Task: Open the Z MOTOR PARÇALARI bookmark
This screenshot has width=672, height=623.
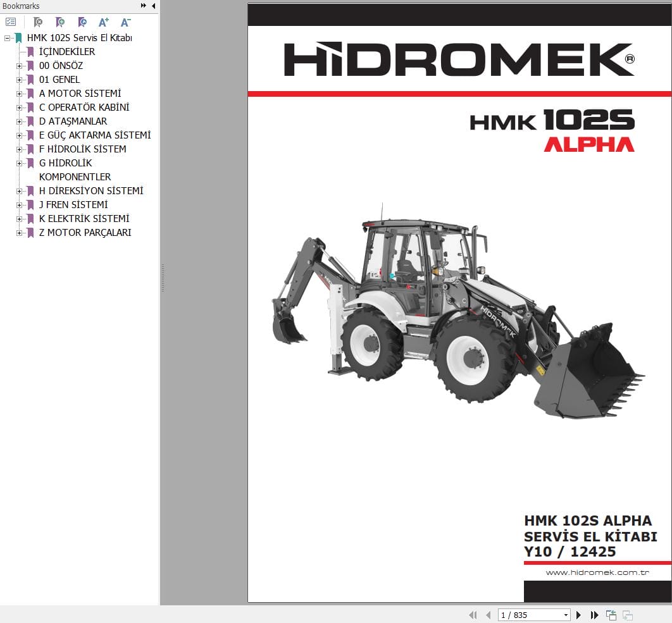Action: (x=85, y=233)
